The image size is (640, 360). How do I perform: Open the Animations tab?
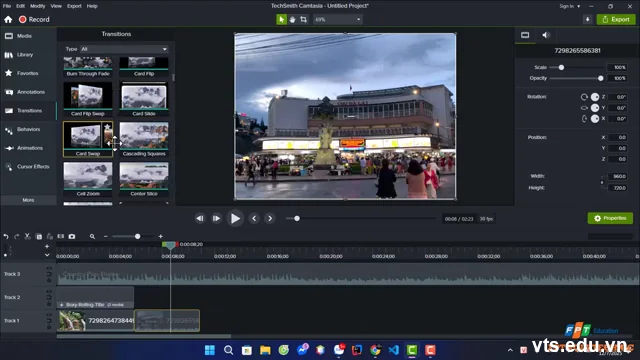coord(28,148)
